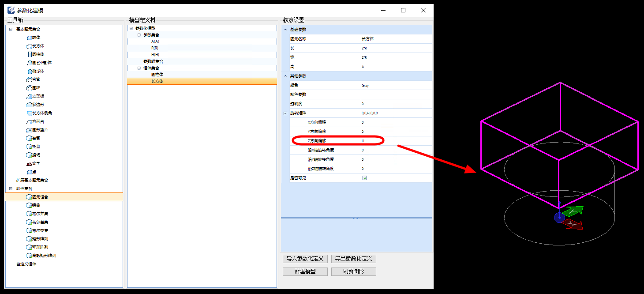Viewport: 644px width, 294px height.
Task: Pick the 圆台(锥)体 cone frustum icon
Action: (29, 63)
